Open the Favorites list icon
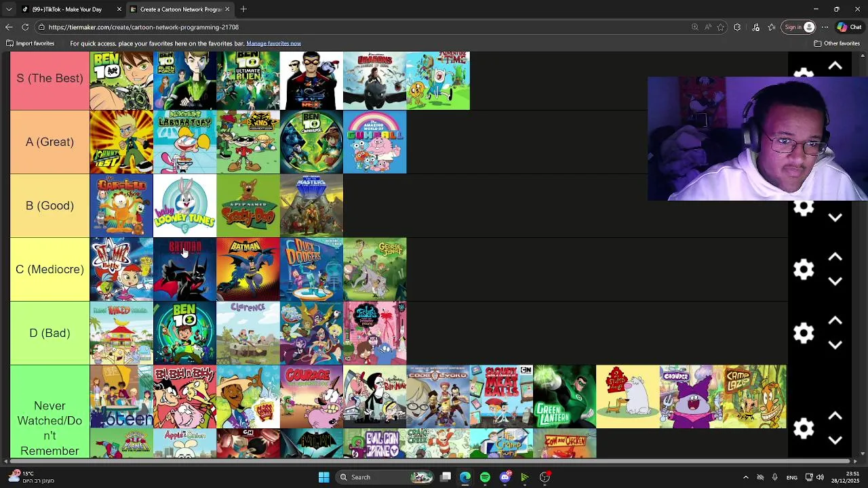The image size is (868, 488). click(x=772, y=27)
